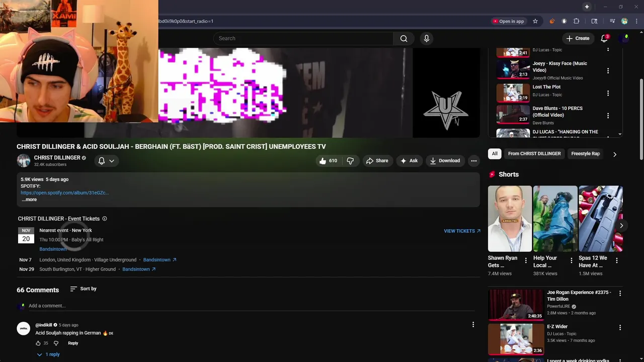This screenshot has height=362, width=644.
Task: Focus the YouTube Search field
Action: (303, 38)
